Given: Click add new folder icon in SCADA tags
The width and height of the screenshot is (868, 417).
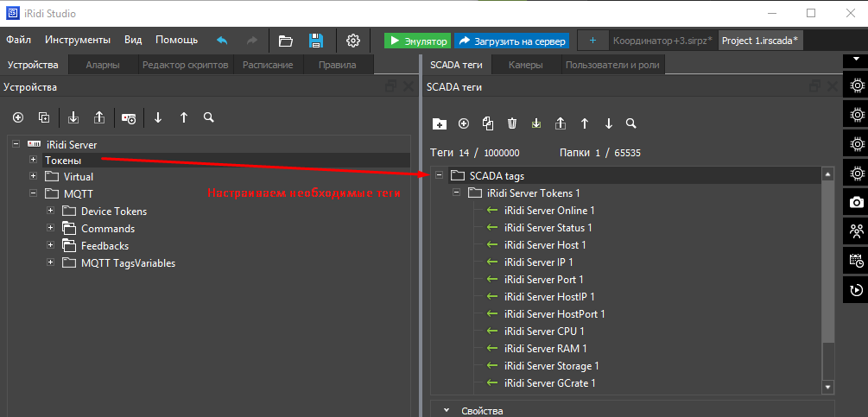Looking at the screenshot, I should 439,123.
